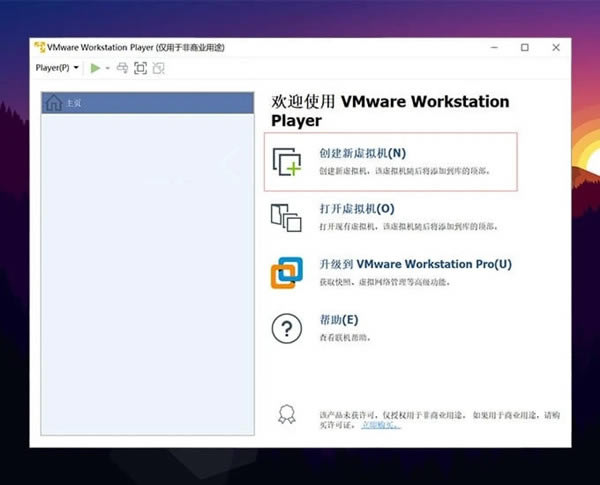The width and height of the screenshot is (600, 485).
Task: Click the create new virtual machine icon
Action: tap(287, 162)
